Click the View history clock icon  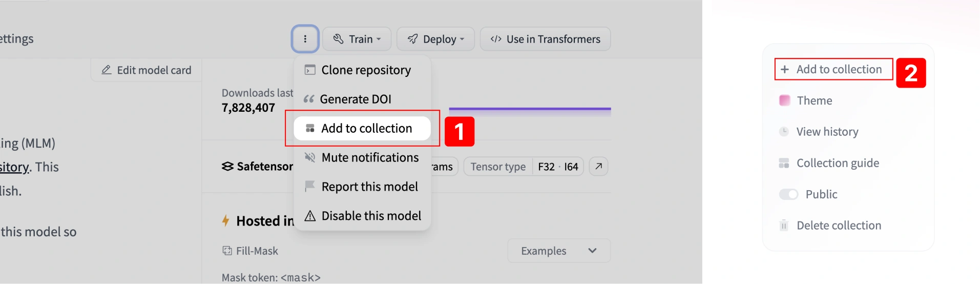(784, 132)
